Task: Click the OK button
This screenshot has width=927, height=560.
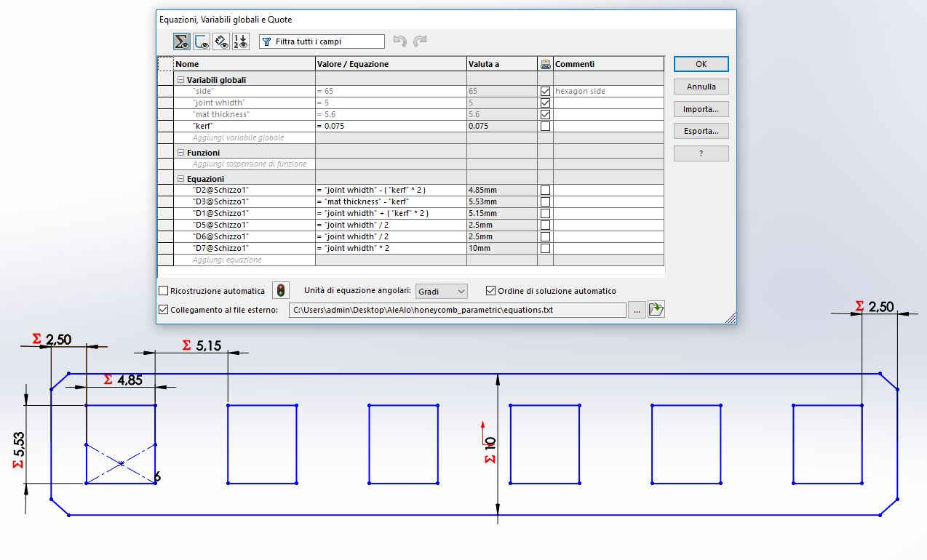Action: (x=701, y=64)
